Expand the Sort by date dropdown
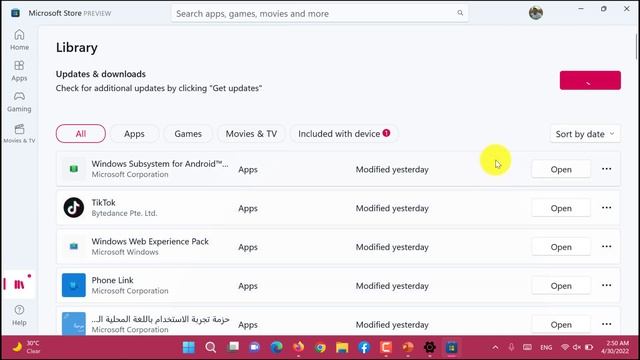Screen dimensions: 640x360 click(585, 134)
